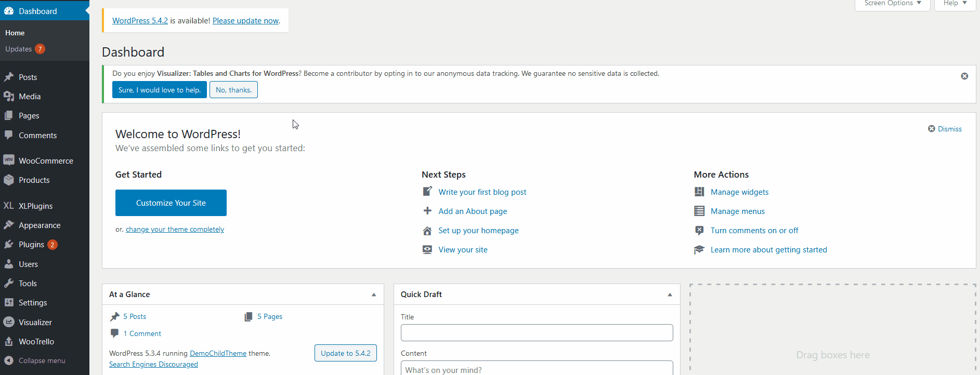Click the Tools wrench icon
The image size is (980, 375).
[9, 283]
